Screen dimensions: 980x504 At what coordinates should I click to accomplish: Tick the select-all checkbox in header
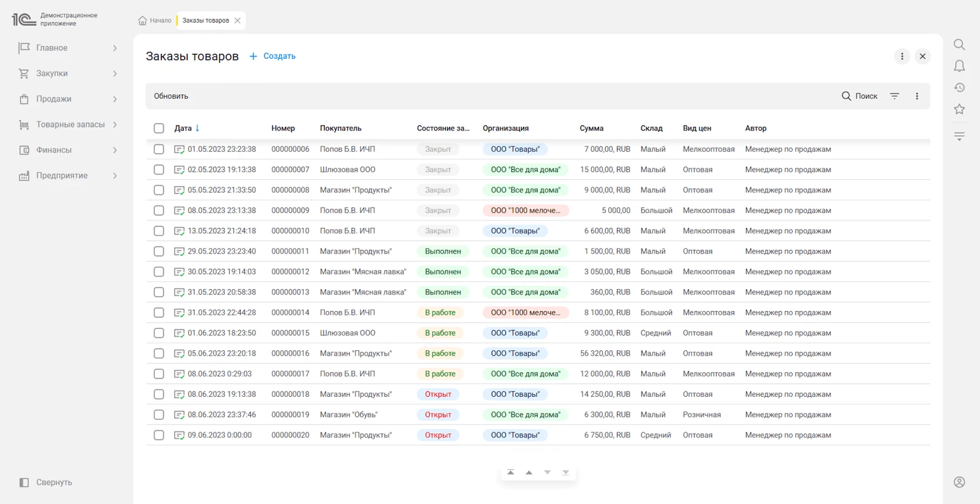coord(159,128)
